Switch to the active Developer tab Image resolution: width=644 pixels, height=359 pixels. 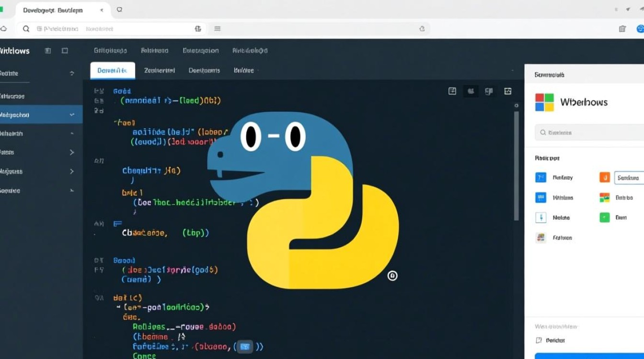click(x=112, y=70)
